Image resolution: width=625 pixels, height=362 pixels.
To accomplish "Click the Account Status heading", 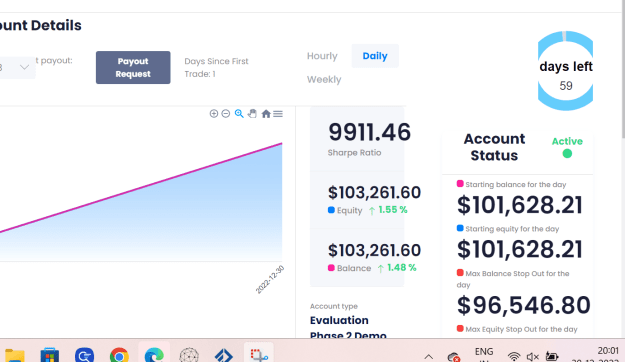I will pyautogui.click(x=494, y=147).
